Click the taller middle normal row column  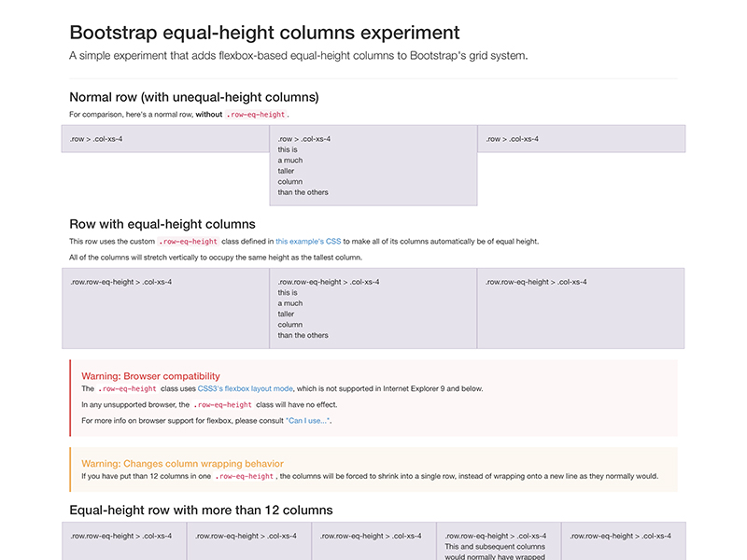pos(373,165)
